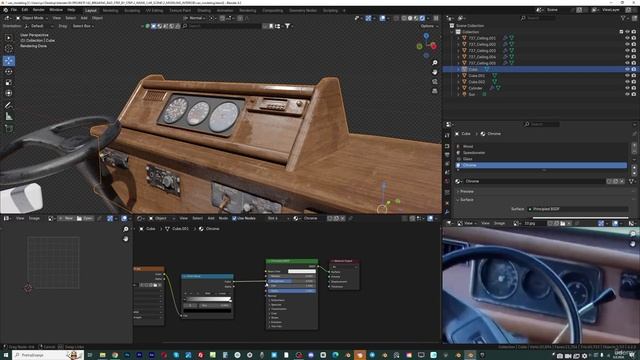Select the Annotate pencil tool
Image resolution: width=640 pixels, height=360 pixels.
[x=9, y=105]
